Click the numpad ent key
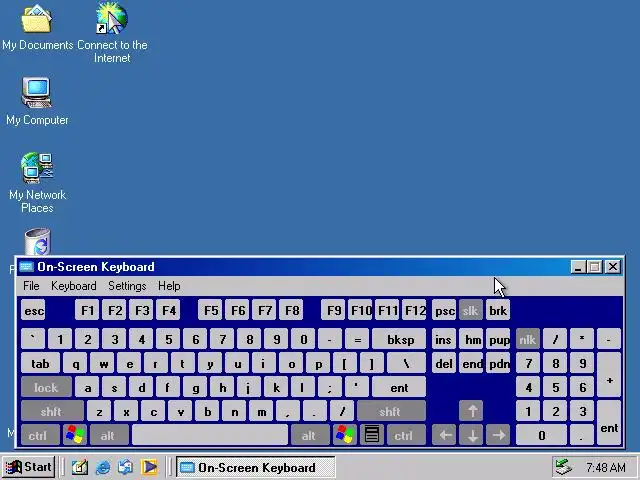Viewport: 640px width, 480px height. click(x=609, y=423)
